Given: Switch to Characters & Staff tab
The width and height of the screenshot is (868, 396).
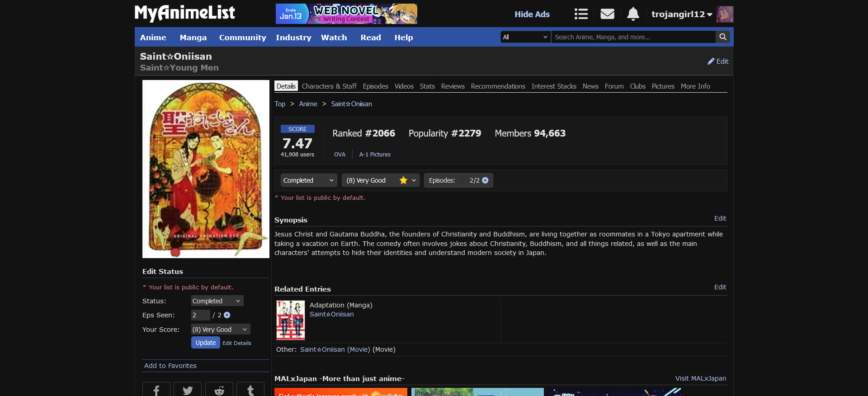Looking at the screenshot, I should pyautogui.click(x=329, y=86).
